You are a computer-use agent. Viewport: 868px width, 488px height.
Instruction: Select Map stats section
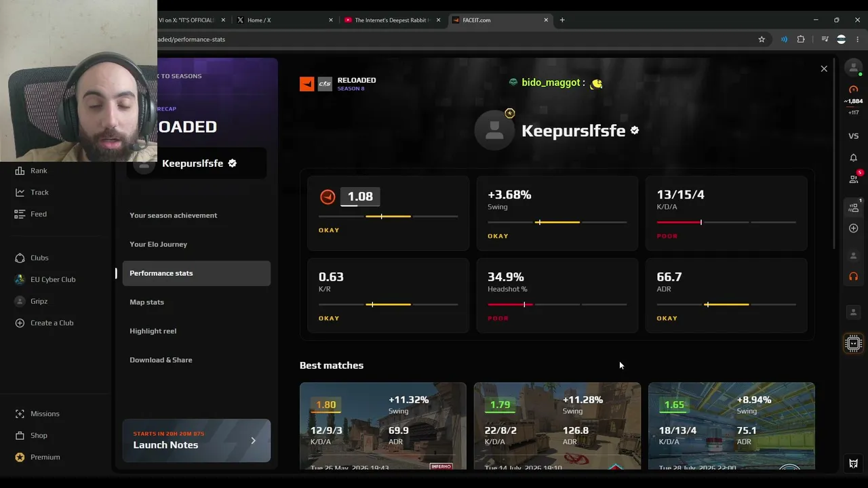tap(197, 302)
